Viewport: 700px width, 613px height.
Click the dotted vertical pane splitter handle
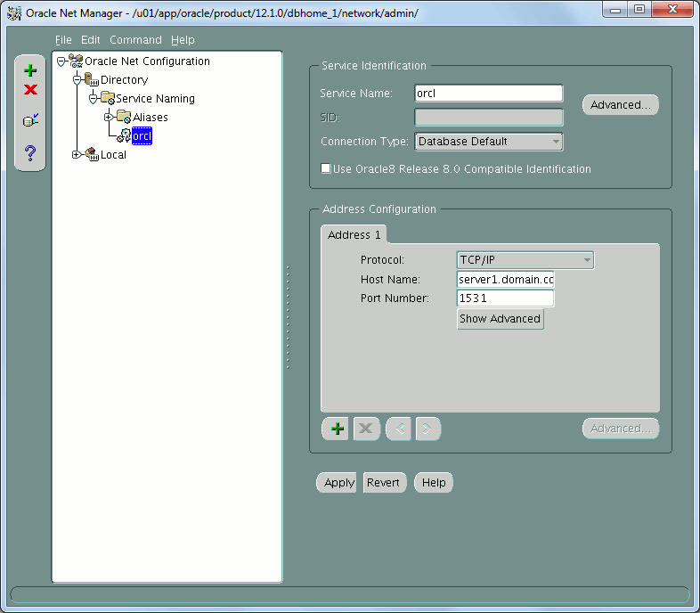click(288, 317)
